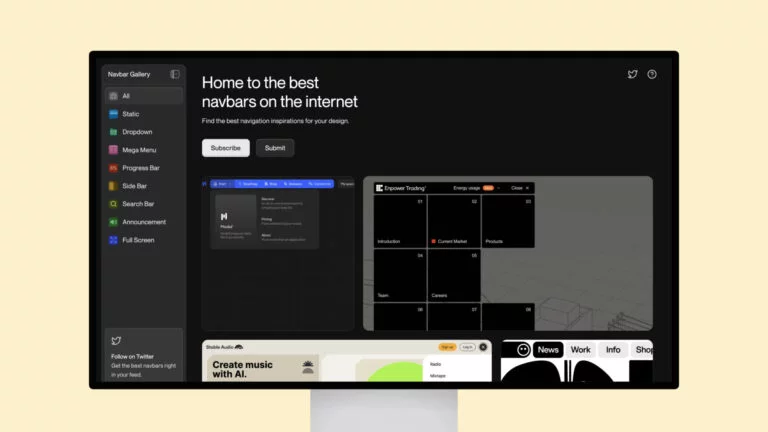Open the Empower Trading navbar thumbnail
Viewport: 768px width, 432px height.
coord(507,255)
